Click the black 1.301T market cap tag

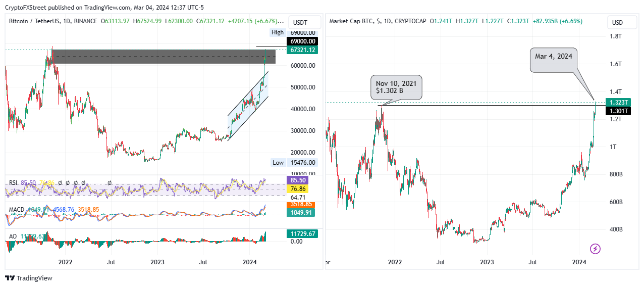pos(619,111)
